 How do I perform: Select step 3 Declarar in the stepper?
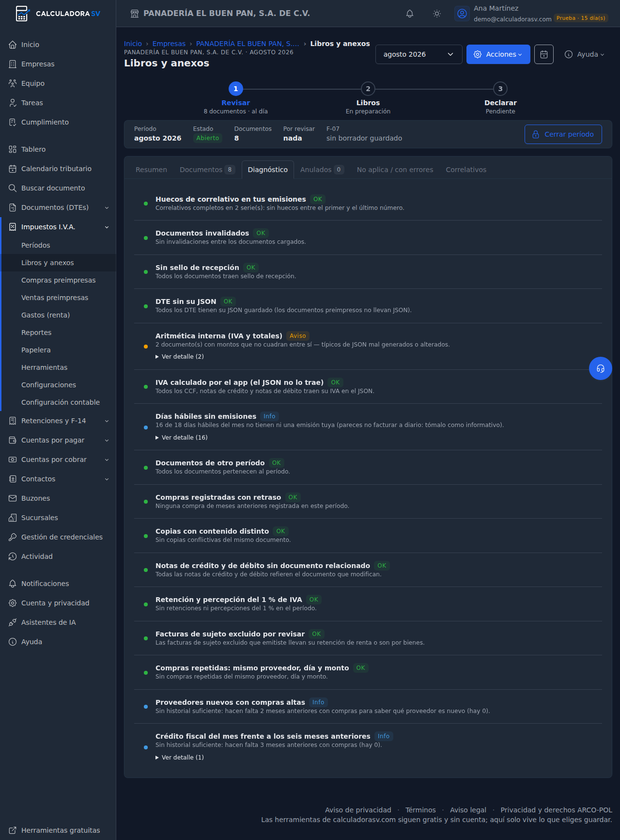click(500, 97)
